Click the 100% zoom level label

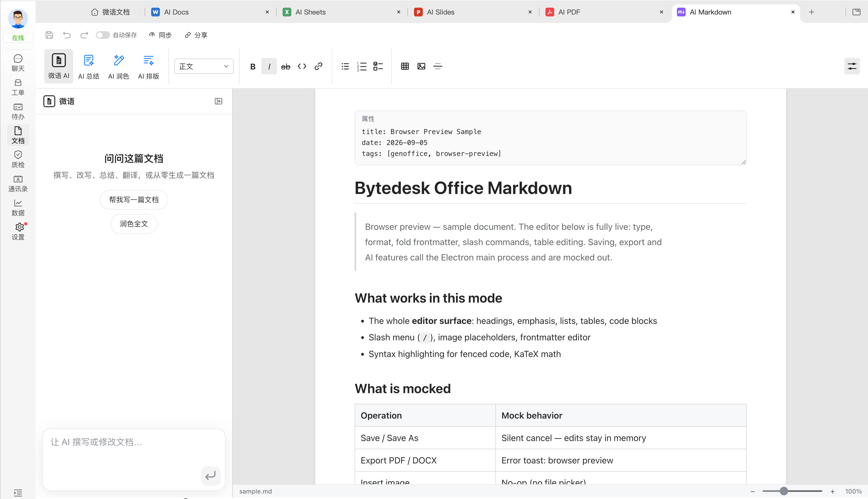click(x=853, y=491)
